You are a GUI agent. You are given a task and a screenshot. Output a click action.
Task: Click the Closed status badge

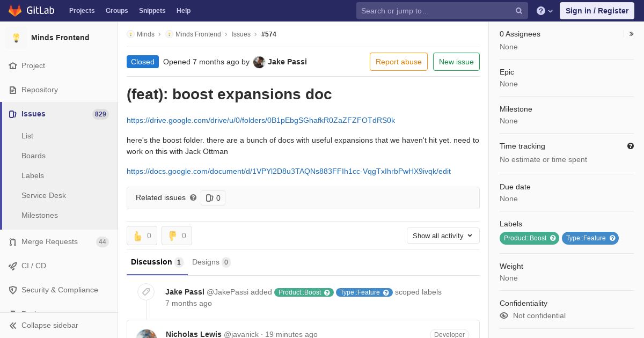(x=143, y=62)
